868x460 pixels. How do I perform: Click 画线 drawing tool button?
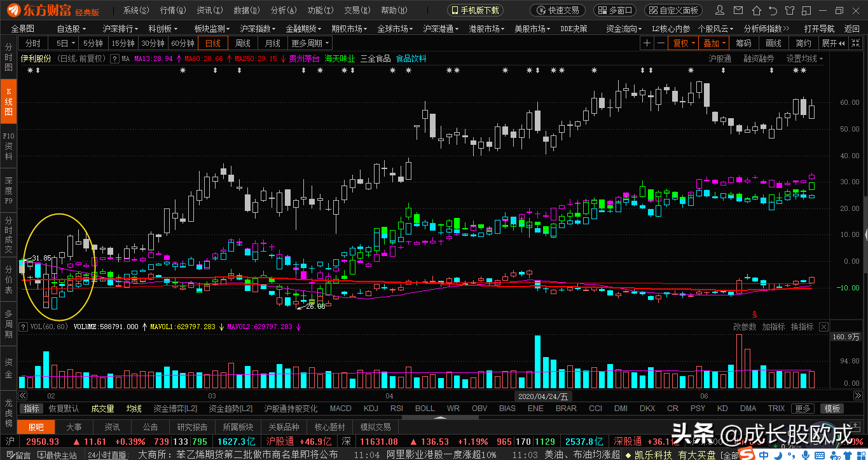[x=773, y=43]
